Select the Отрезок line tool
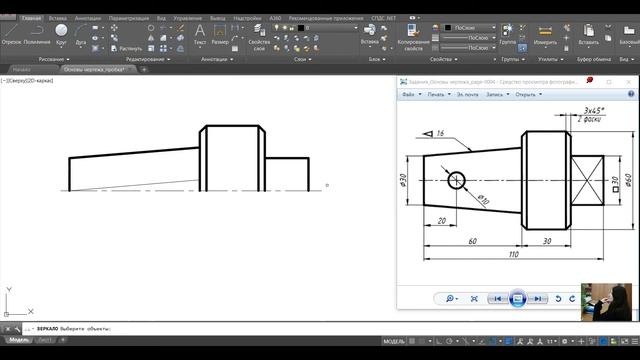 click(x=11, y=33)
